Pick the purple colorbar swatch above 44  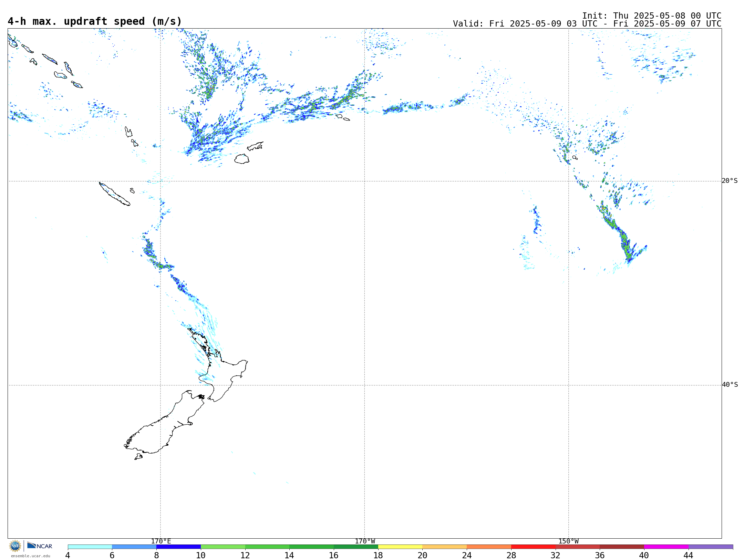[x=711, y=547]
